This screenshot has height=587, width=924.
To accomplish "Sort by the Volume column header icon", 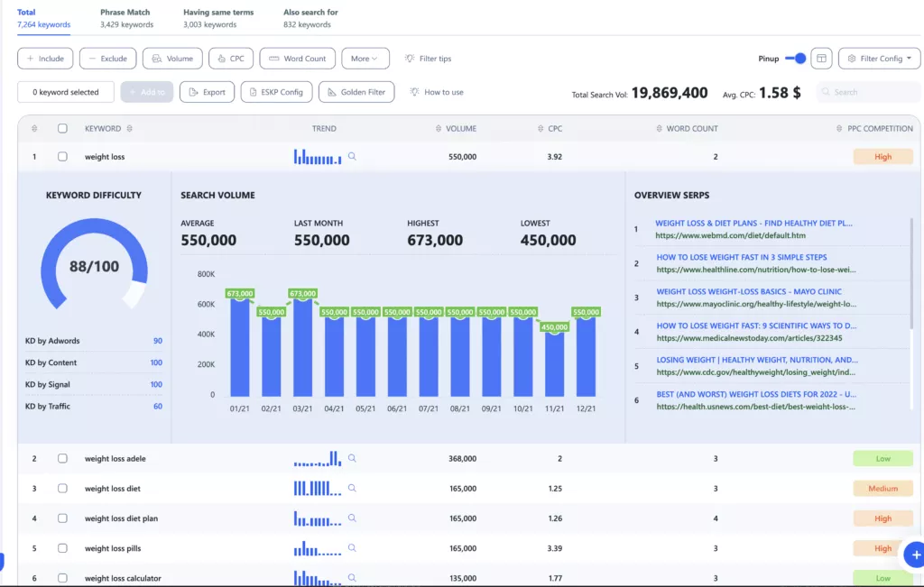I will click(438, 128).
